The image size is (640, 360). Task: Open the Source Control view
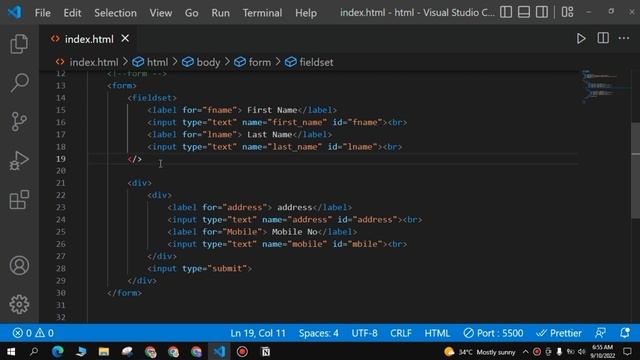tap(19, 122)
